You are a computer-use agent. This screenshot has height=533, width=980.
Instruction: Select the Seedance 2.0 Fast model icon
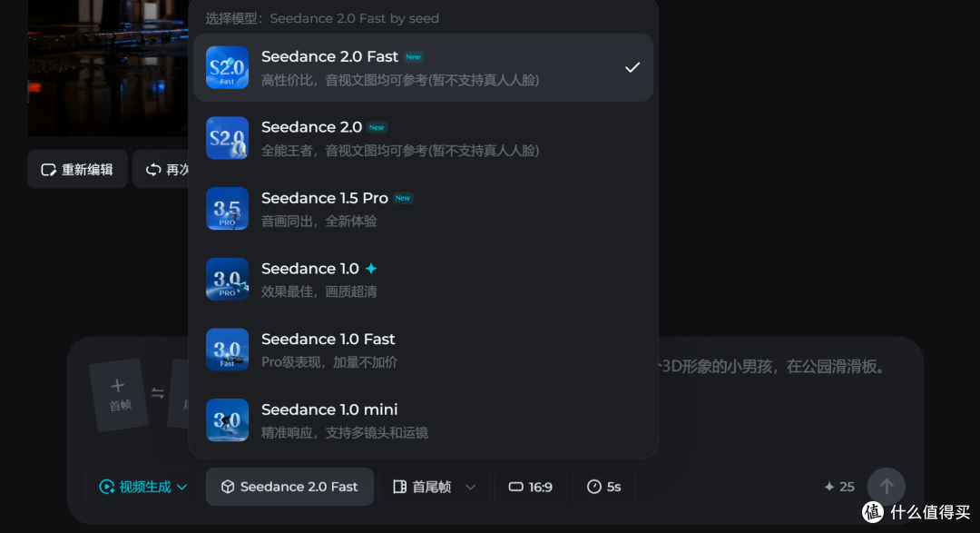click(x=228, y=67)
